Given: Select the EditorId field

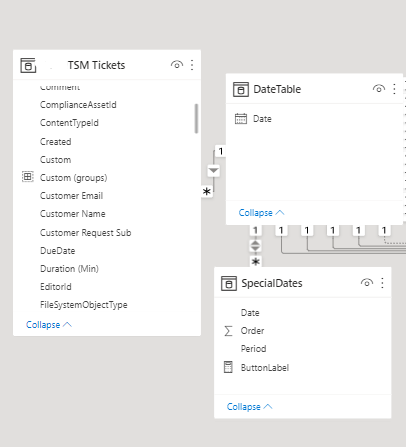Looking at the screenshot, I should [x=56, y=287].
